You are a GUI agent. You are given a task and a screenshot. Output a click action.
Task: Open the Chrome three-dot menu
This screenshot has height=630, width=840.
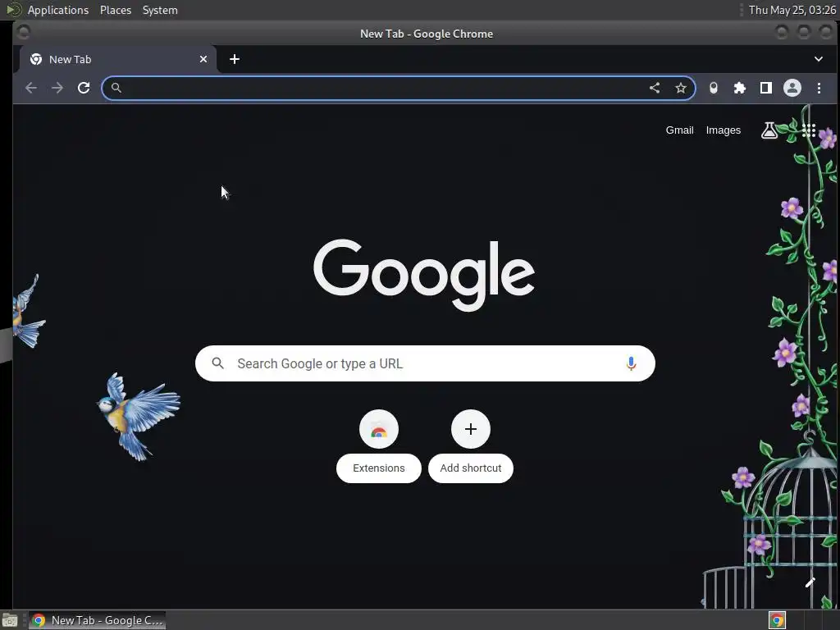819,88
